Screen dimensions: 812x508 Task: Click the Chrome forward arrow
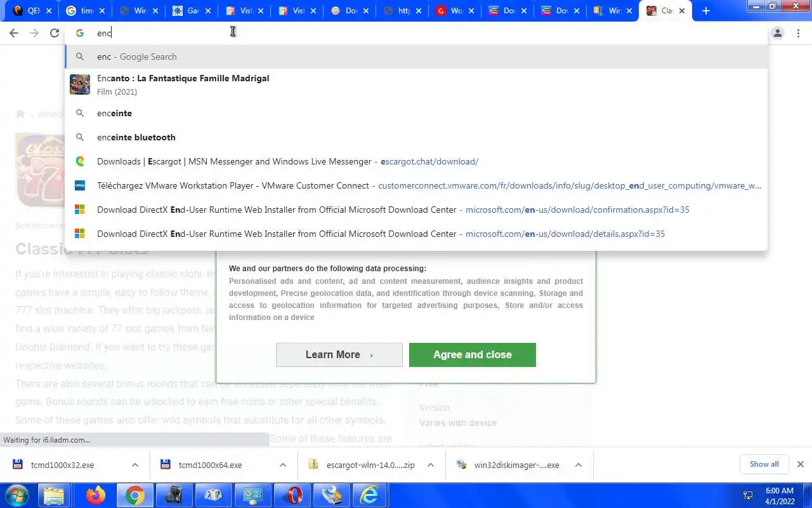(34, 33)
